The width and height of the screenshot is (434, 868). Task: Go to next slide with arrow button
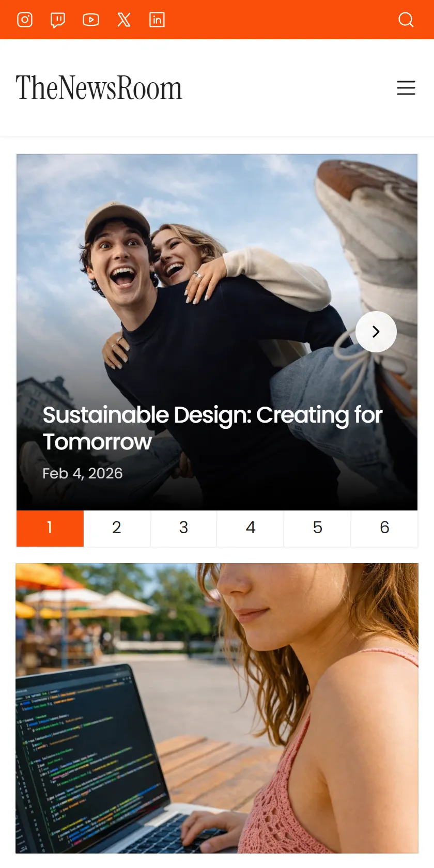click(x=376, y=332)
